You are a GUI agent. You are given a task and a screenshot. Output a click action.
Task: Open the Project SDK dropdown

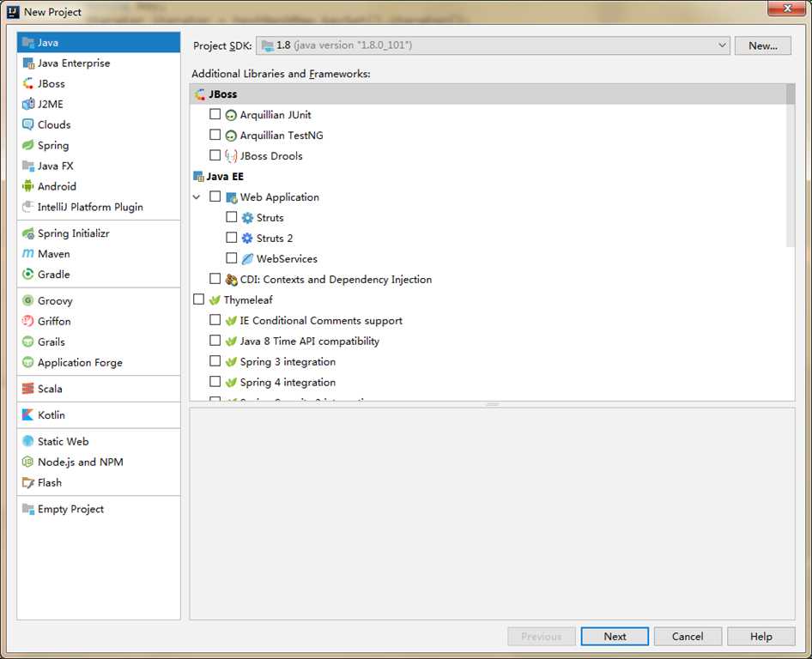[x=493, y=45]
